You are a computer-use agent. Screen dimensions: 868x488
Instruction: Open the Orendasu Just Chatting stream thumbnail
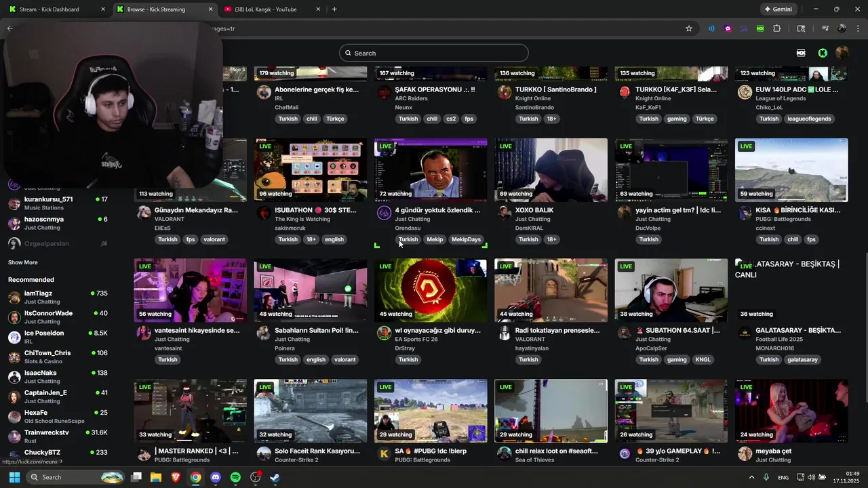point(431,170)
